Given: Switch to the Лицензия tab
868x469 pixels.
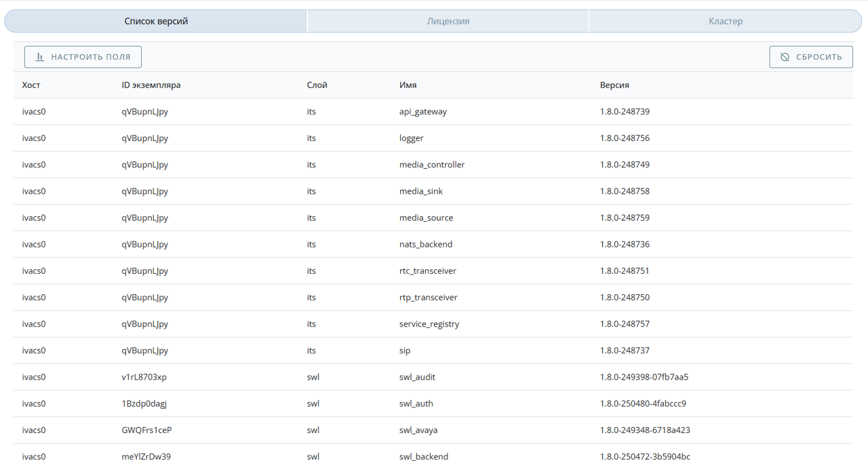Looking at the screenshot, I should coord(448,21).
